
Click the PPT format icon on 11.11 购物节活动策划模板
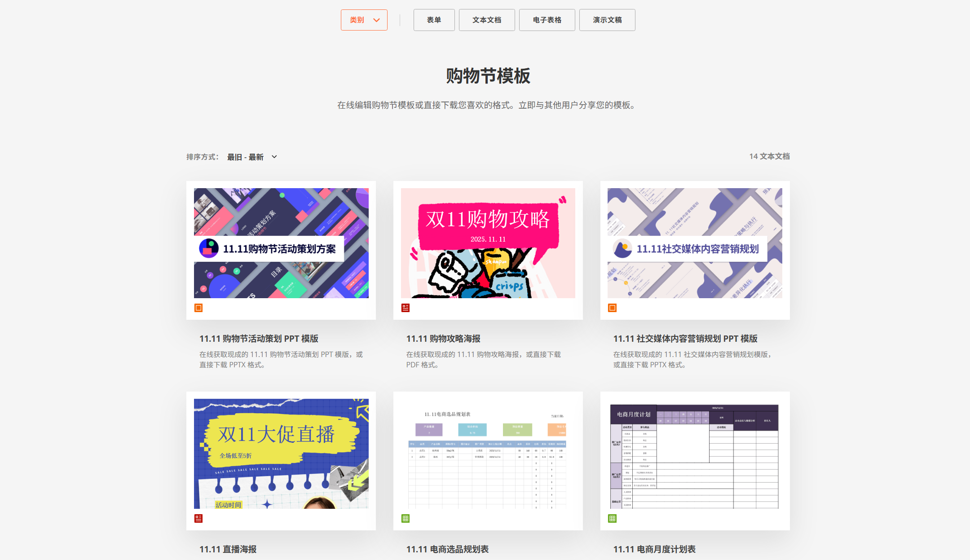point(199,308)
